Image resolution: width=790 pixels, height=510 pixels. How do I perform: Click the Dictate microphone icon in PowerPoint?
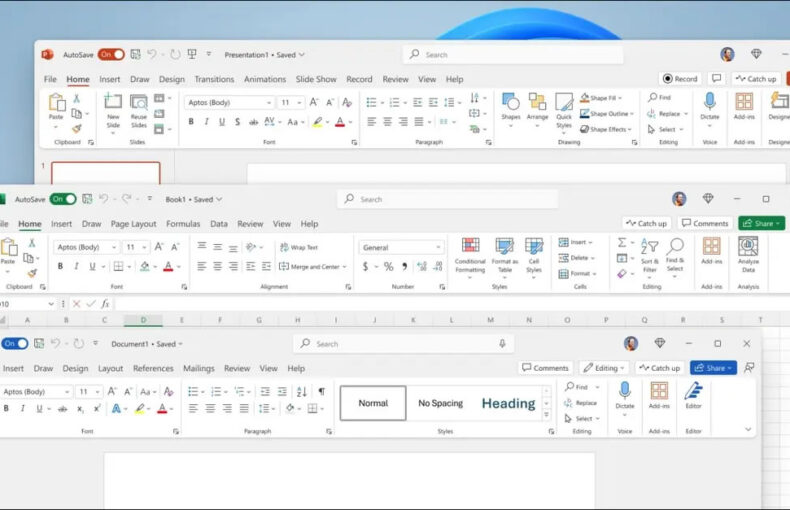(710, 102)
